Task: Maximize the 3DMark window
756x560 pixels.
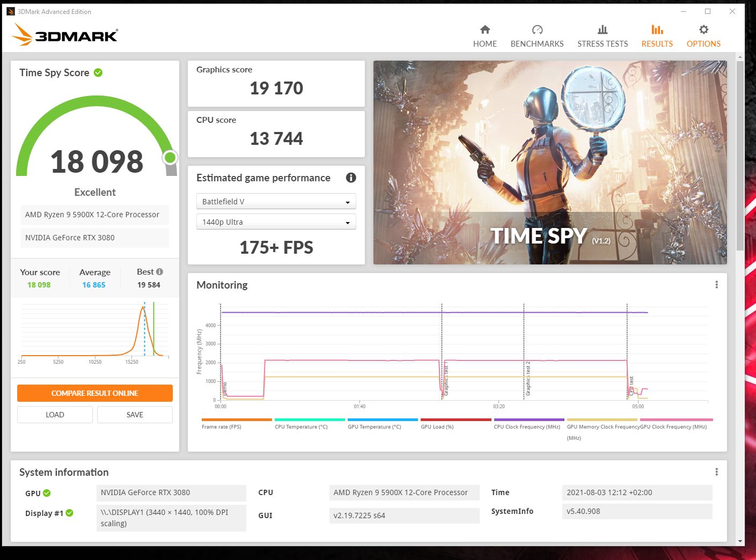Action: [708, 11]
